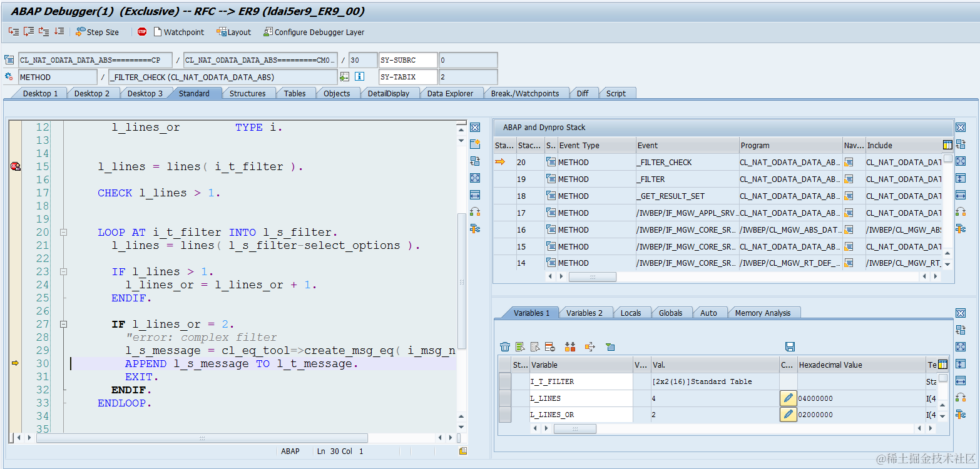This screenshot has height=469, width=980.
Task: Click the horizontal scrollbar under source code
Action: 202,438
